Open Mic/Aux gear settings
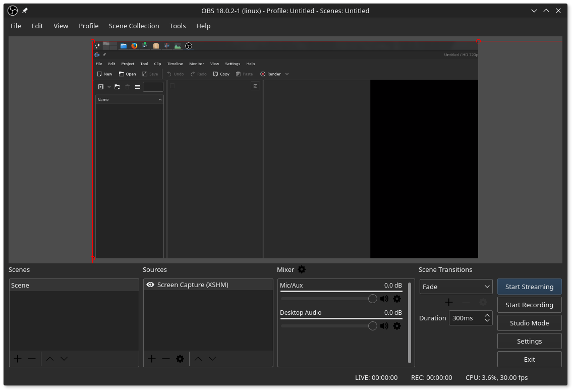The image size is (574, 392). (x=397, y=299)
